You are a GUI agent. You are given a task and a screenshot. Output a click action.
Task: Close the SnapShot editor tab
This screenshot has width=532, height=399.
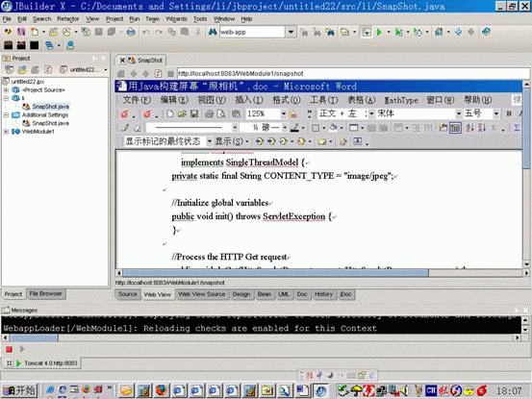pyautogui.click(x=122, y=61)
